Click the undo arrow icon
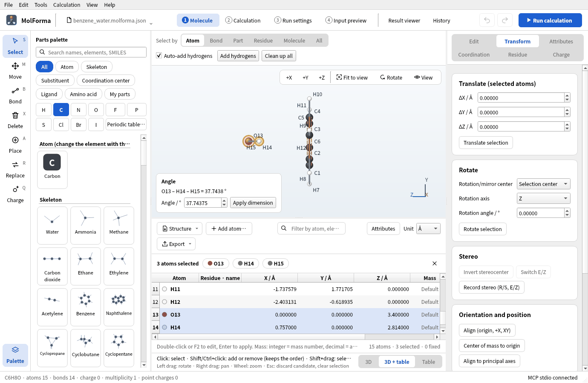 tap(487, 20)
